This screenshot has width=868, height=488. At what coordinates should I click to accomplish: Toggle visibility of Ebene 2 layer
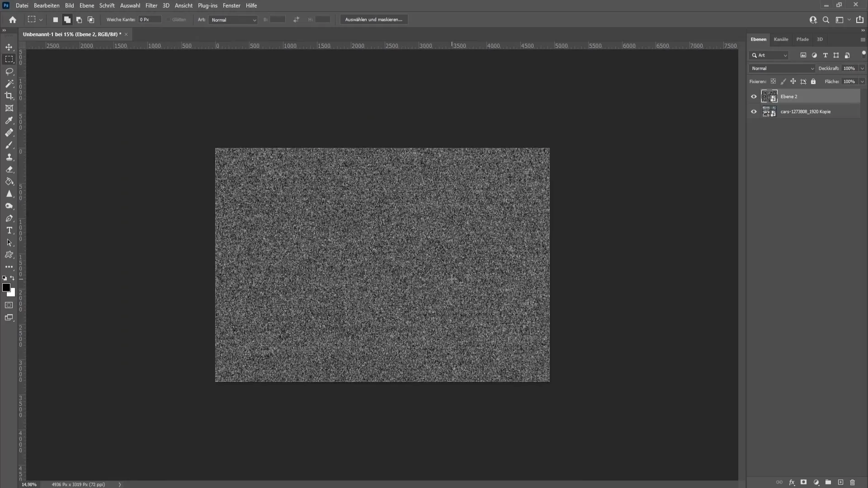click(x=754, y=96)
